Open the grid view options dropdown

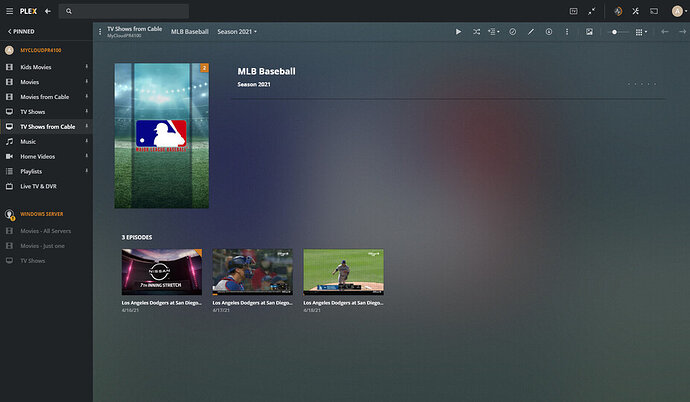641,32
